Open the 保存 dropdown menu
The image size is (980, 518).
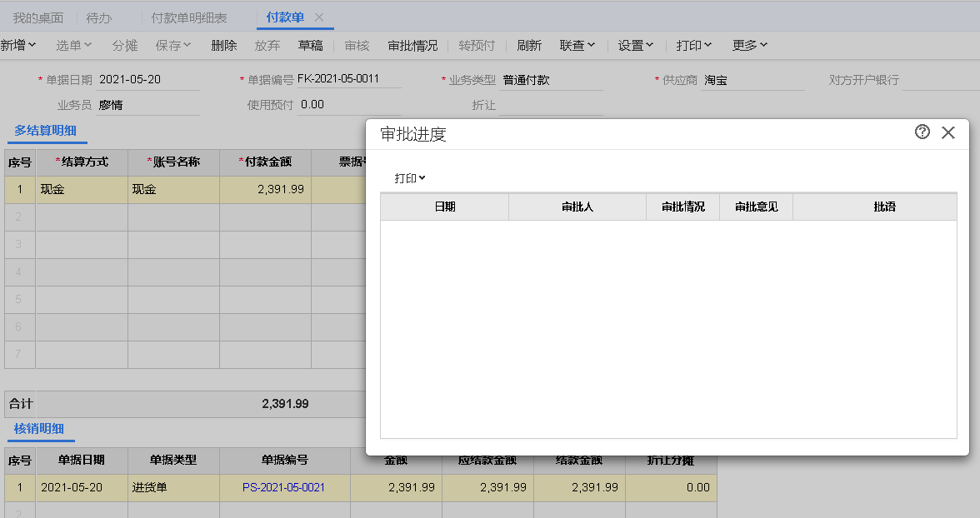pos(173,45)
